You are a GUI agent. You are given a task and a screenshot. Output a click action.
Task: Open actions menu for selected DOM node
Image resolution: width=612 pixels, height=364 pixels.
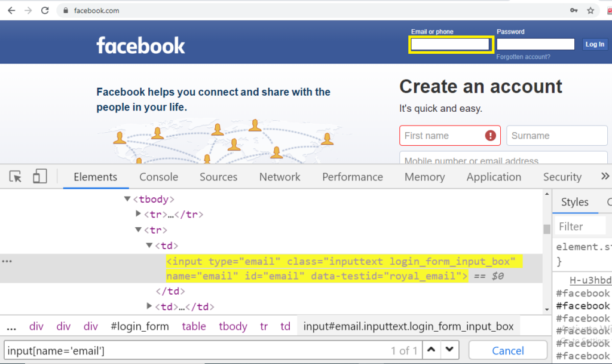pyautogui.click(x=7, y=261)
